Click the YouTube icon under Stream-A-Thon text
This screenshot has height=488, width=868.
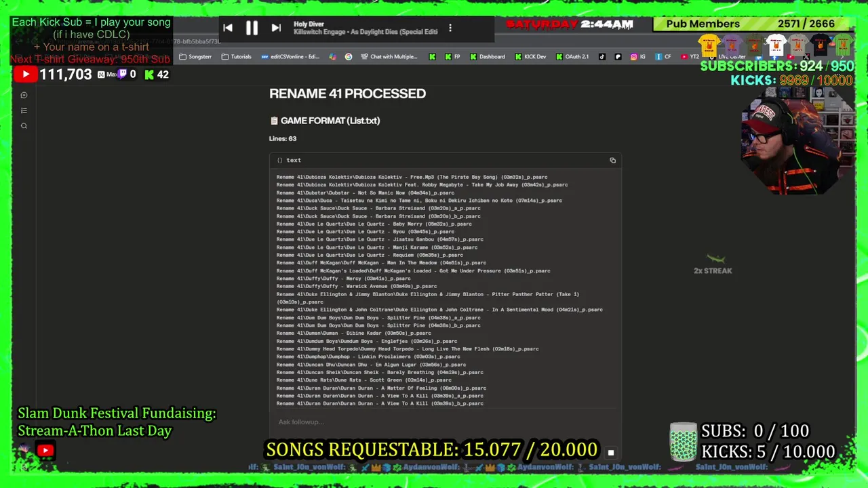(45, 450)
